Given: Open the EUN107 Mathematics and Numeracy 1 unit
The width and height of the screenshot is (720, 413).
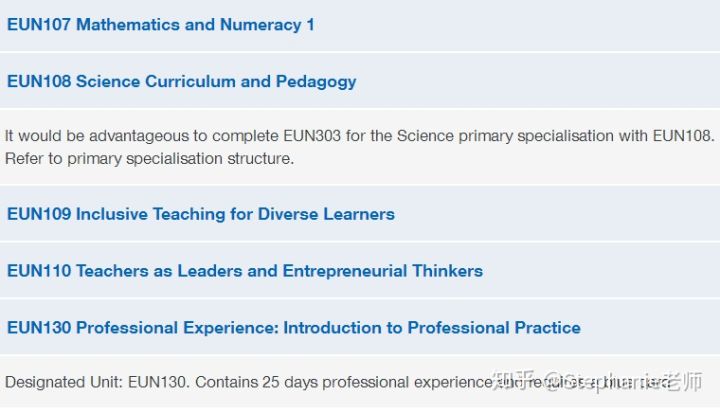Looking at the screenshot, I should coord(161,25).
